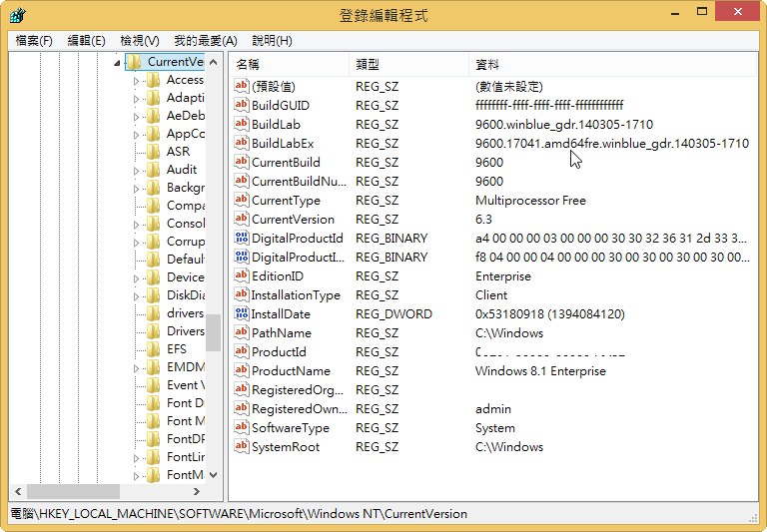The height and width of the screenshot is (532, 767).
Task: Click the DigitalProductId binary value icon
Action: tap(241, 239)
